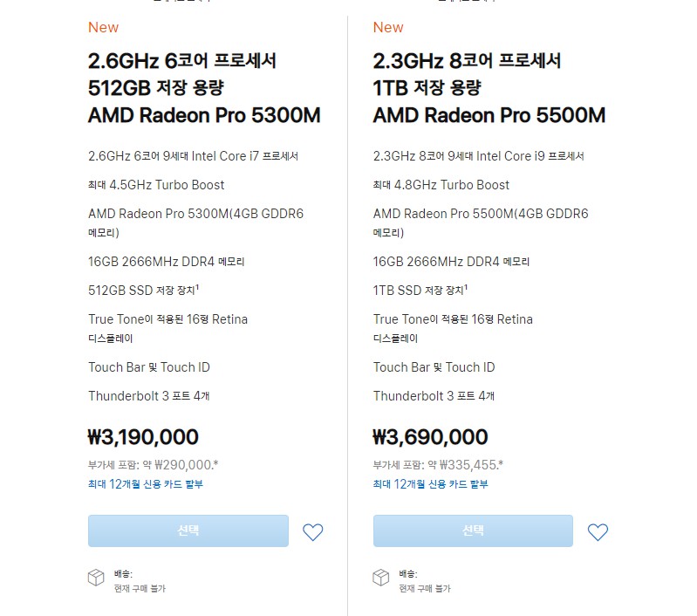Click 현재 구매 불가 status under right model
The image size is (697, 616).
[425, 588]
